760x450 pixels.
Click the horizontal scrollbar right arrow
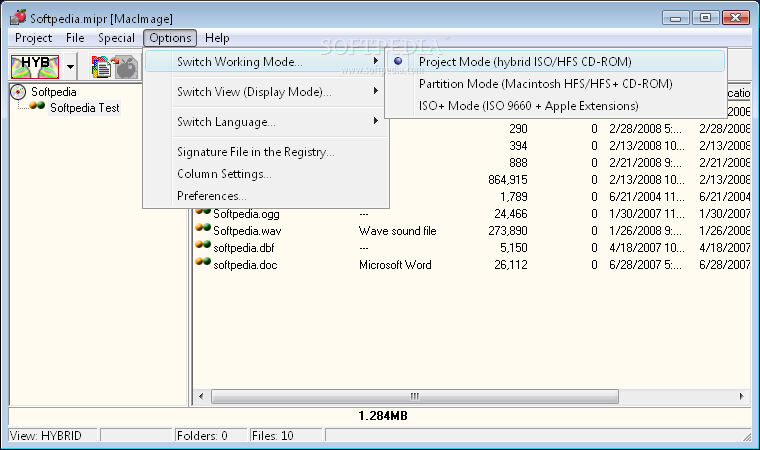pyautogui.click(x=742, y=396)
